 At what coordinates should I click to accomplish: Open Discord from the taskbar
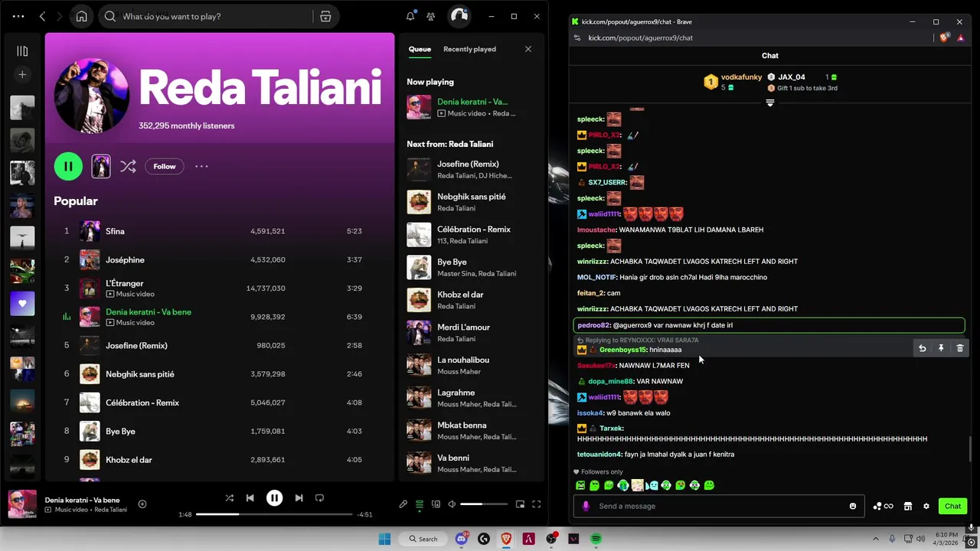pyautogui.click(x=462, y=539)
